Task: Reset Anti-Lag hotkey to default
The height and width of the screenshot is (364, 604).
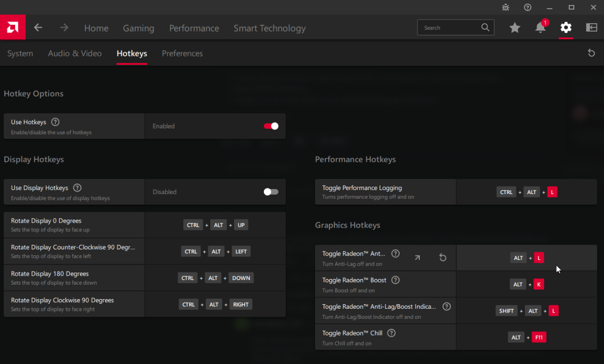Action: coord(442,258)
